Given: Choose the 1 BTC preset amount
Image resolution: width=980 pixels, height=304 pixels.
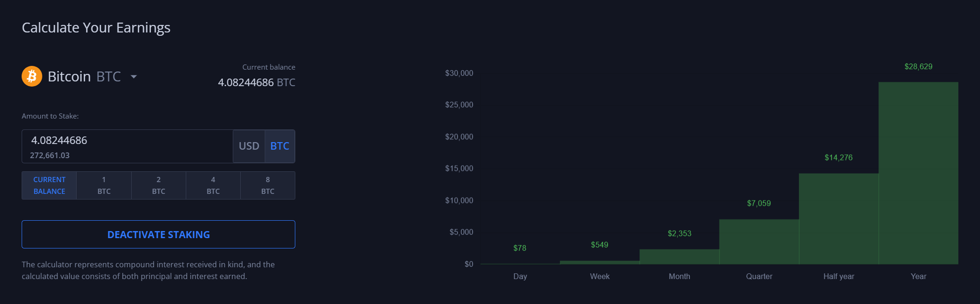Looking at the screenshot, I should (104, 185).
